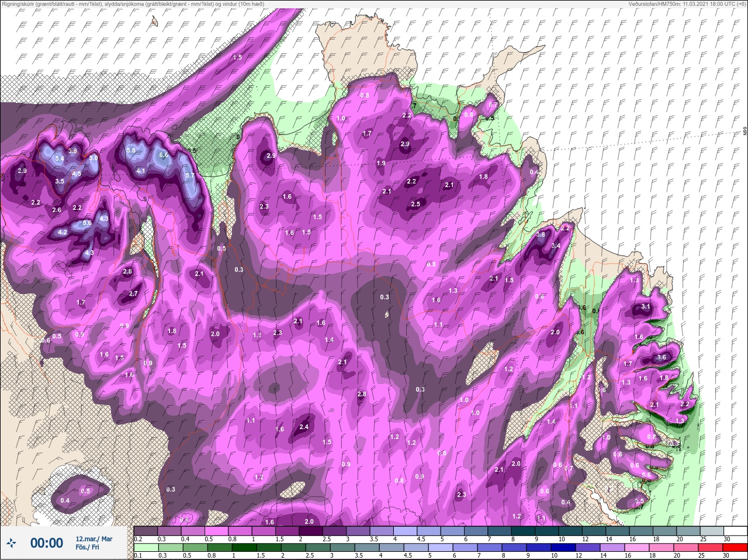Click the 3.4 precipitation value on the map
The height and width of the screenshot is (560, 748).
(x=556, y=246)
